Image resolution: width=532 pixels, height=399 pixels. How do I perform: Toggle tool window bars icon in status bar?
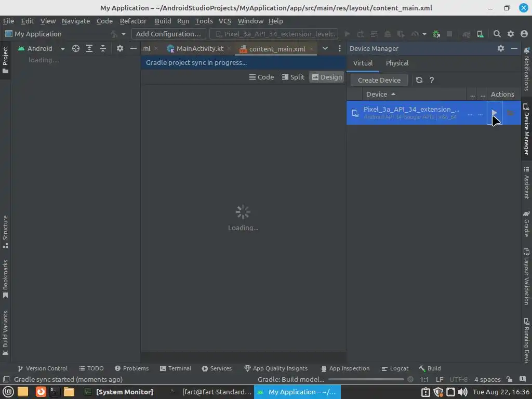(6, 379)
